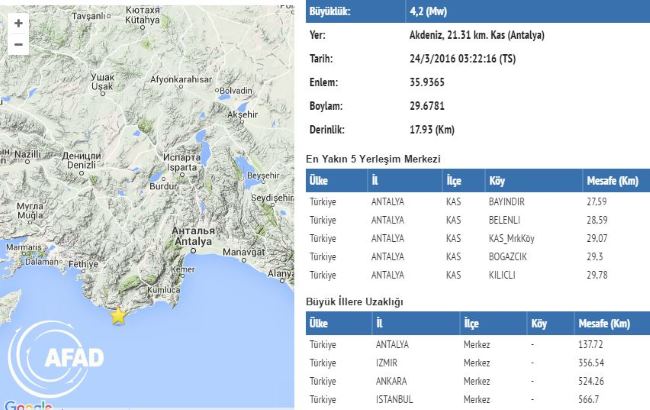Zoom out of the map with minus button
Screen dimensions: 650x410
tap(19, 45)
